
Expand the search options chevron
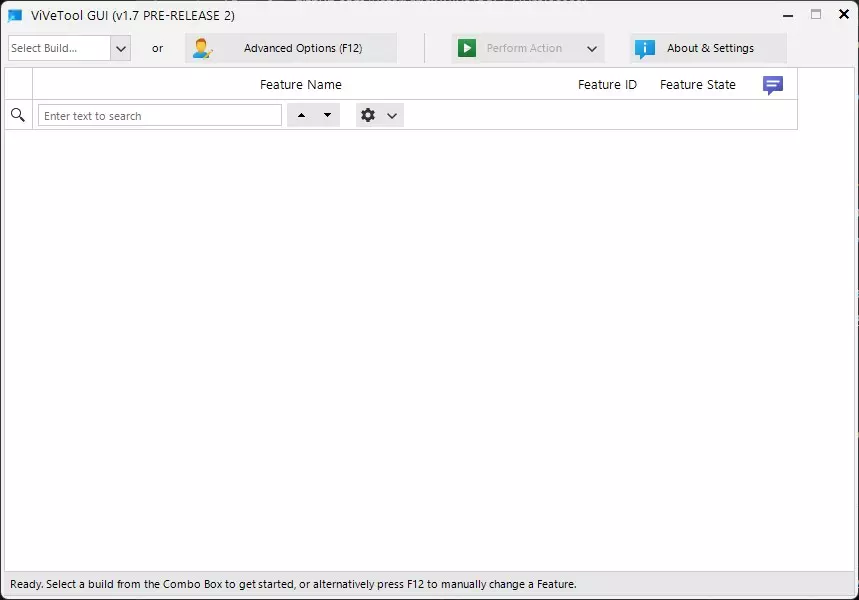(392, 116)
